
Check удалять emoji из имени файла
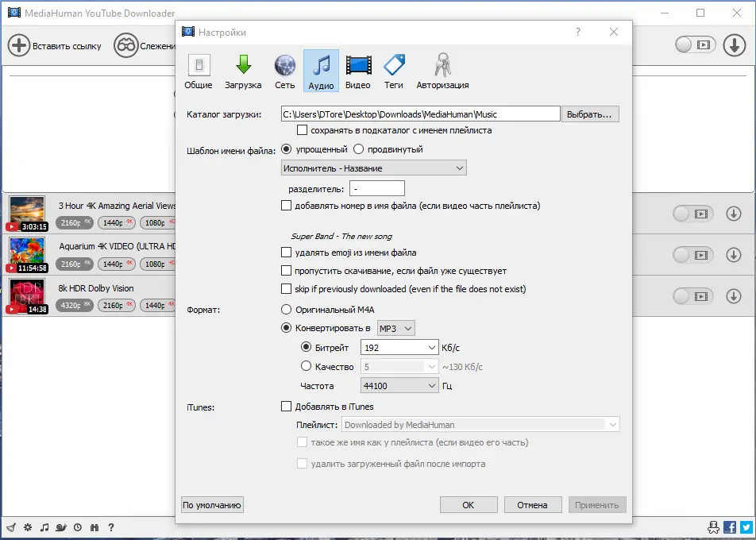pos(287,253)
